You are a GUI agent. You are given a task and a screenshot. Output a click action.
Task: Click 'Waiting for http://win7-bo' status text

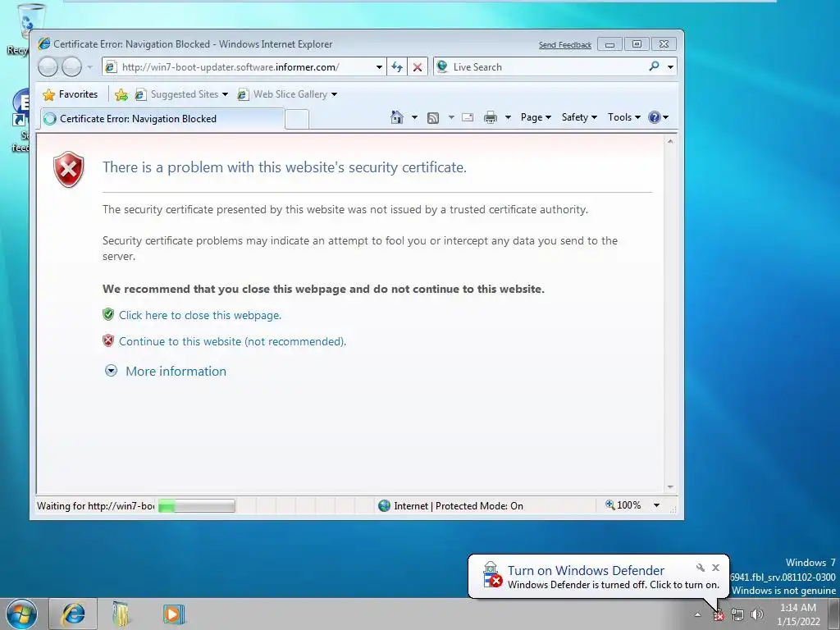click(x=95, y=505)
